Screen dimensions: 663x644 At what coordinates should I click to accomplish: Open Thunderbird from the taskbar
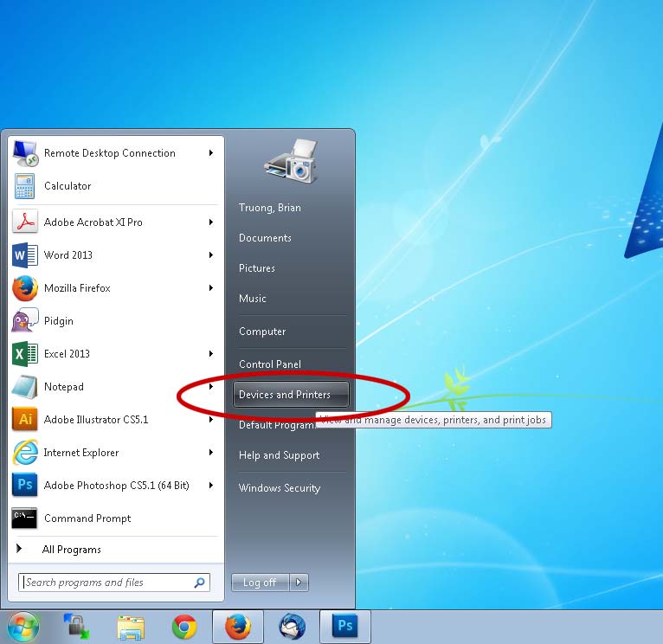coord(292,626)
